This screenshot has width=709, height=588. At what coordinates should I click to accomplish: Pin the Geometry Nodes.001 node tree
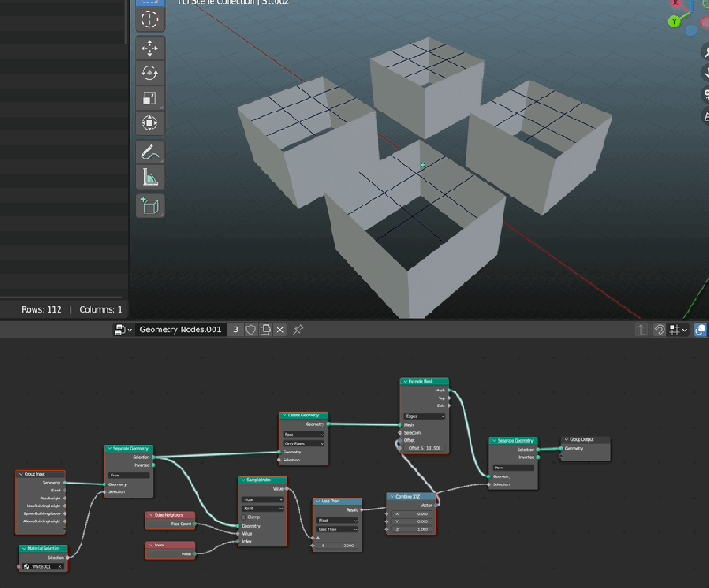tap(297, 329)
